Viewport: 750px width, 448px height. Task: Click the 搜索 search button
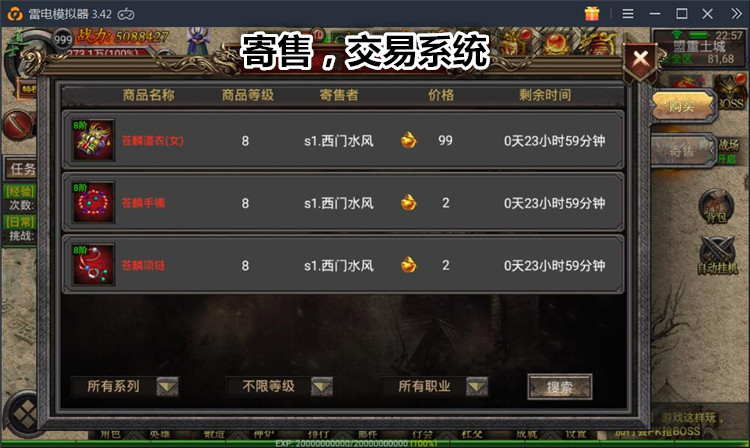point(560,387)
